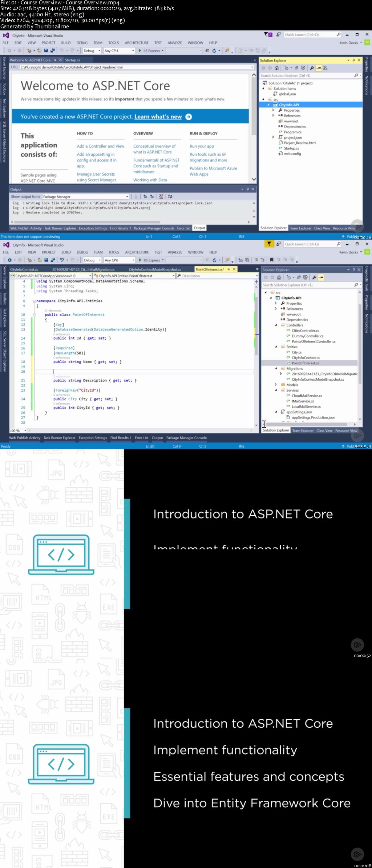
Task: Click Output panel horizontal scrollbar
Action: click(87, 222)
